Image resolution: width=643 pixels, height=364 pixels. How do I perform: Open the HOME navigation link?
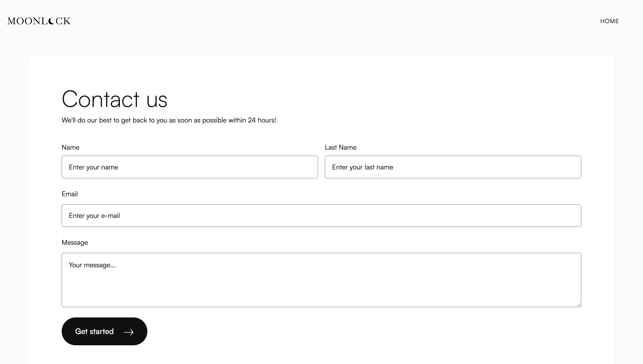pos(609,21)
